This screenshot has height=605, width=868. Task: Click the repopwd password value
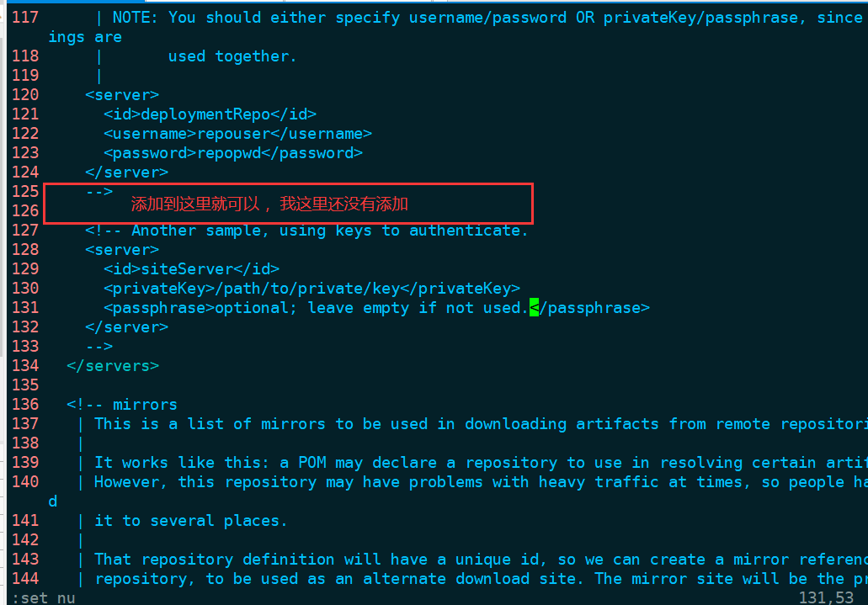(x=229, y=153)
